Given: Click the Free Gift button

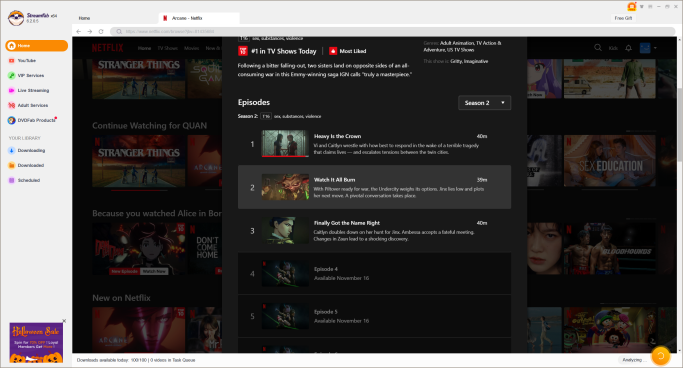Looking at the screenshot, I should click(623, 18).
